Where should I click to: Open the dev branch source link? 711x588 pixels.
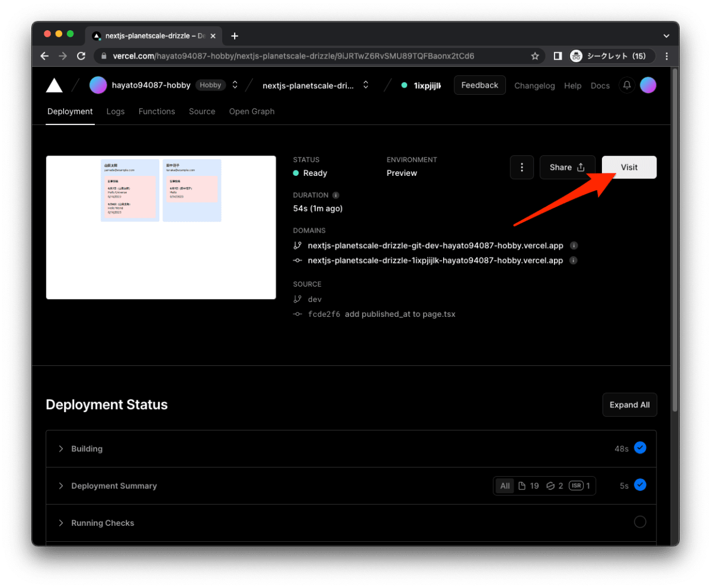pyautogui.click(x=315, y=299)
